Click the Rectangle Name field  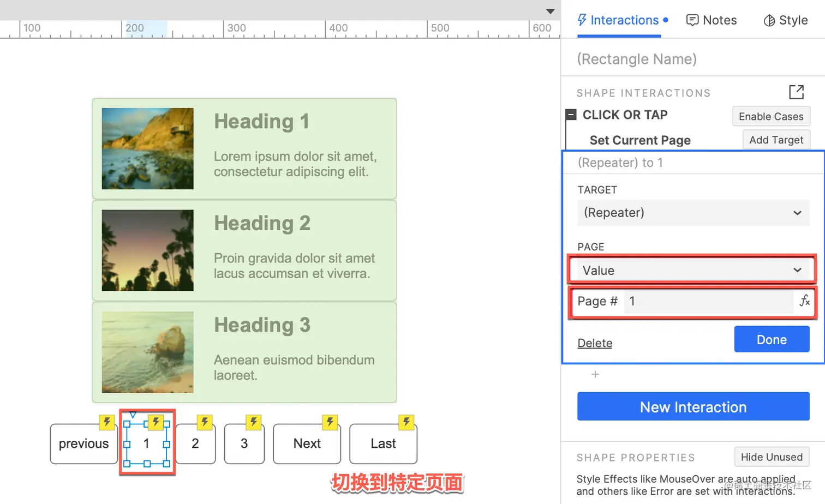[x=637, y=59]
